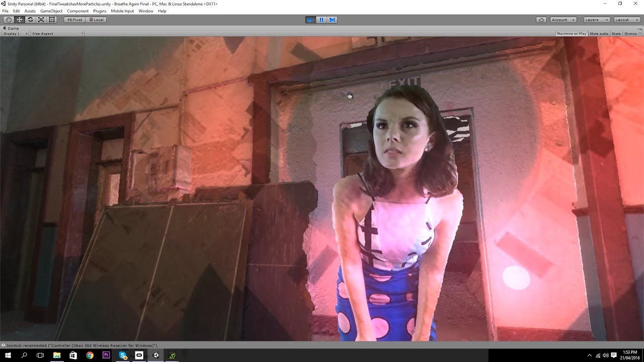644x362 pixels.
Task: Toggle Maximize on Play
Action: (x=572, y=34)
